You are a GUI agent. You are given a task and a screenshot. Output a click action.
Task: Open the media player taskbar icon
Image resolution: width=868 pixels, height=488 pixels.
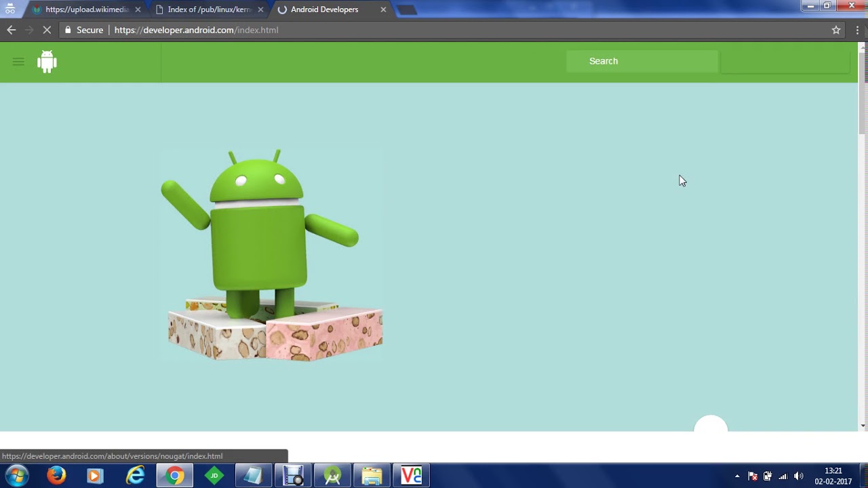pos(94,476)
